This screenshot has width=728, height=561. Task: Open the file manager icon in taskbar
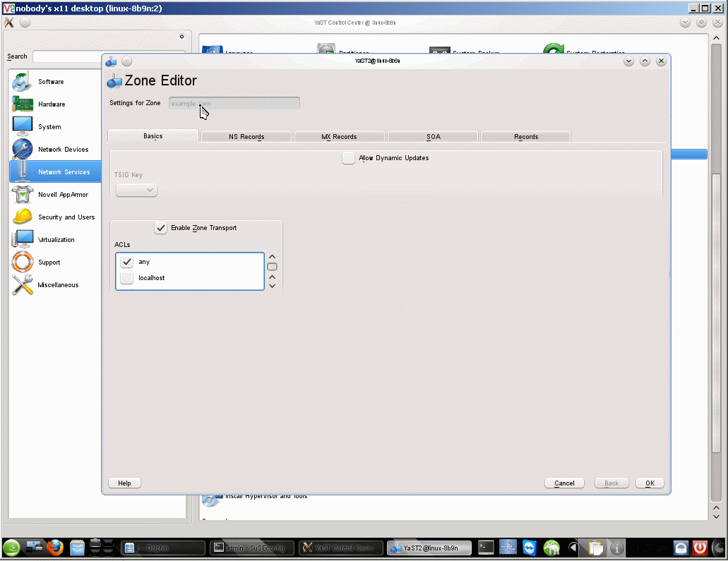77,548
